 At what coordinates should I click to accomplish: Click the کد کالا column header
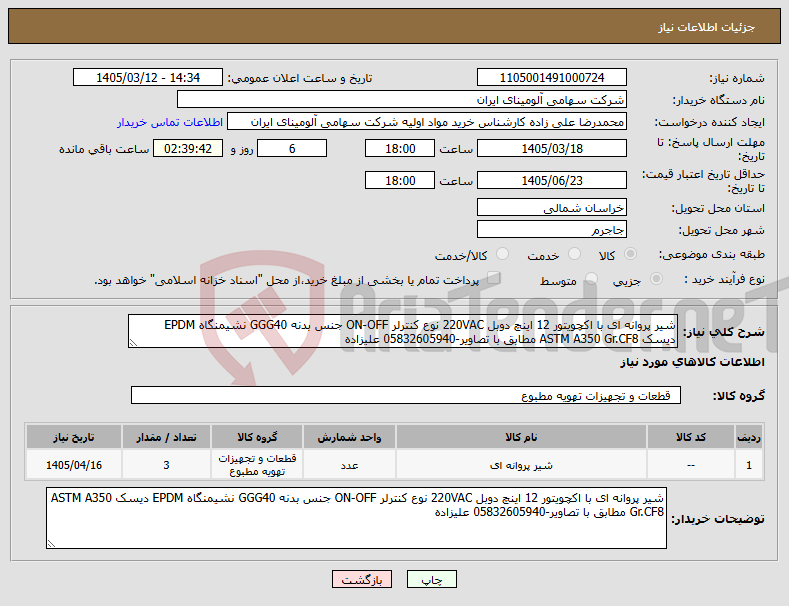[x=691, y=437]
